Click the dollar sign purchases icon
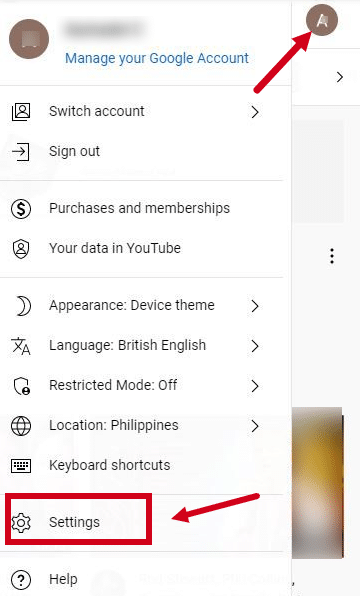The image size is (360, 596). 21,209
